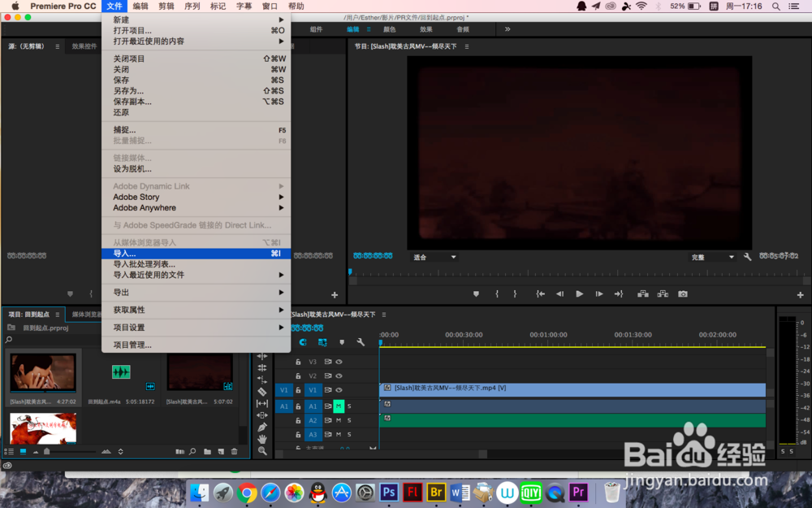Viewport: 812px width, 508px height.
Task: Open zoom level dropdown showing 适合
Action: [434, 257]
